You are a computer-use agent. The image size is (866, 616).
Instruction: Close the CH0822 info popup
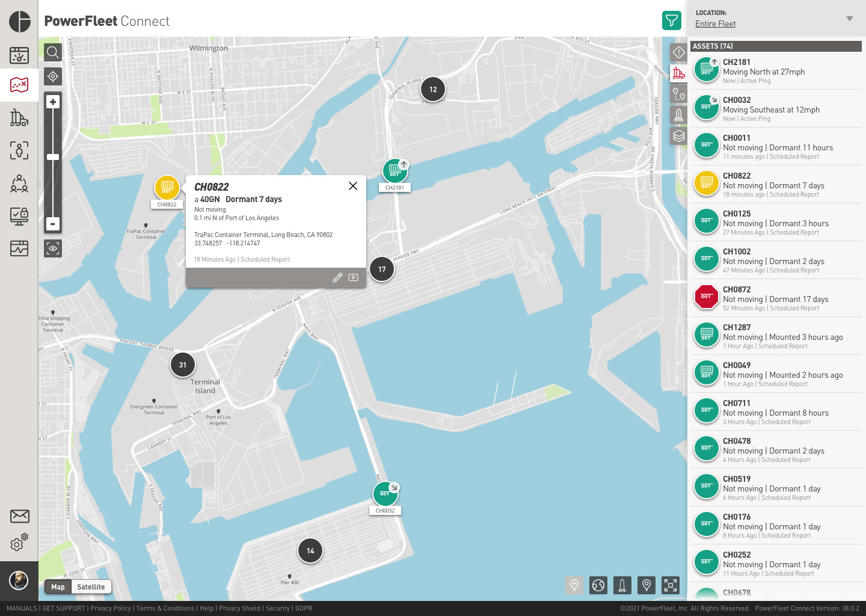353,186
